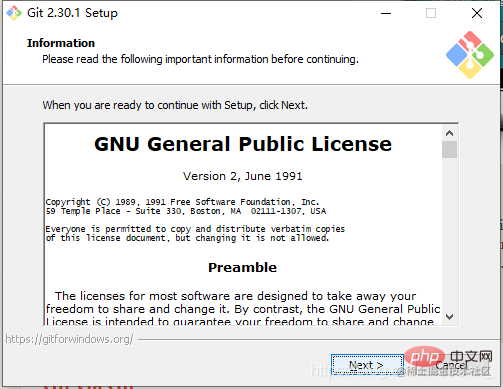
Task: Click the 59 Temple Place address line
Action: coord(186,211)
